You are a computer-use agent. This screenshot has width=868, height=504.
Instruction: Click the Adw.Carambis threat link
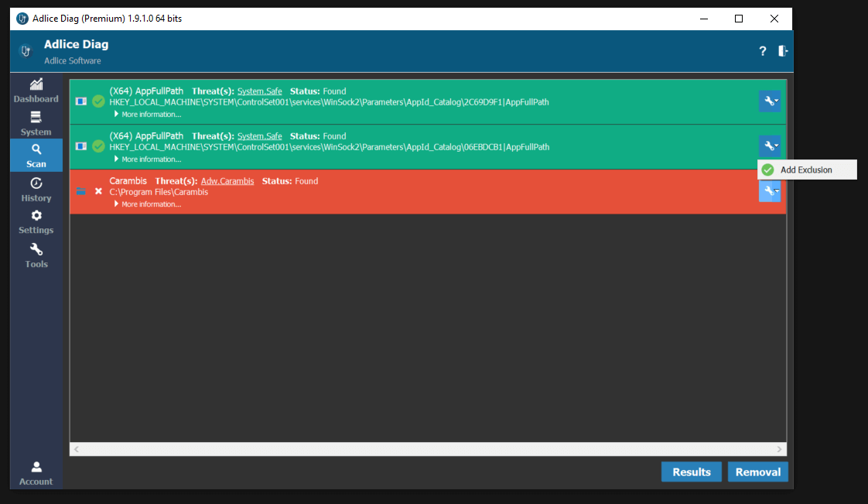point(227,181)
